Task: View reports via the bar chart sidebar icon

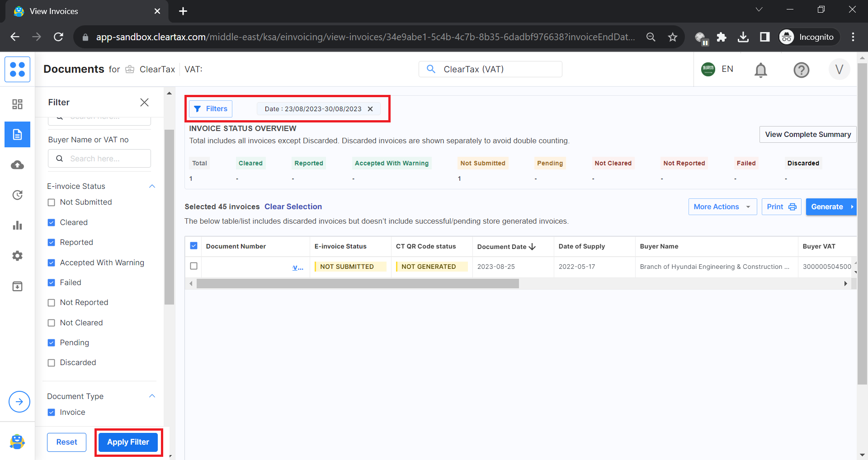Action: [x=17, y=225]
